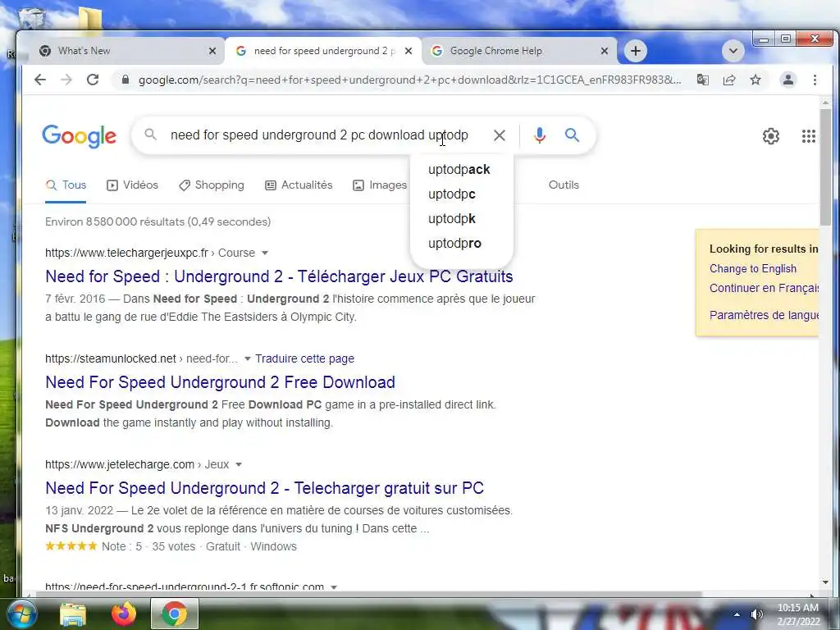Close the need for speed search tab
Screen dimensions: 840x630
click(x=409, y=51)
